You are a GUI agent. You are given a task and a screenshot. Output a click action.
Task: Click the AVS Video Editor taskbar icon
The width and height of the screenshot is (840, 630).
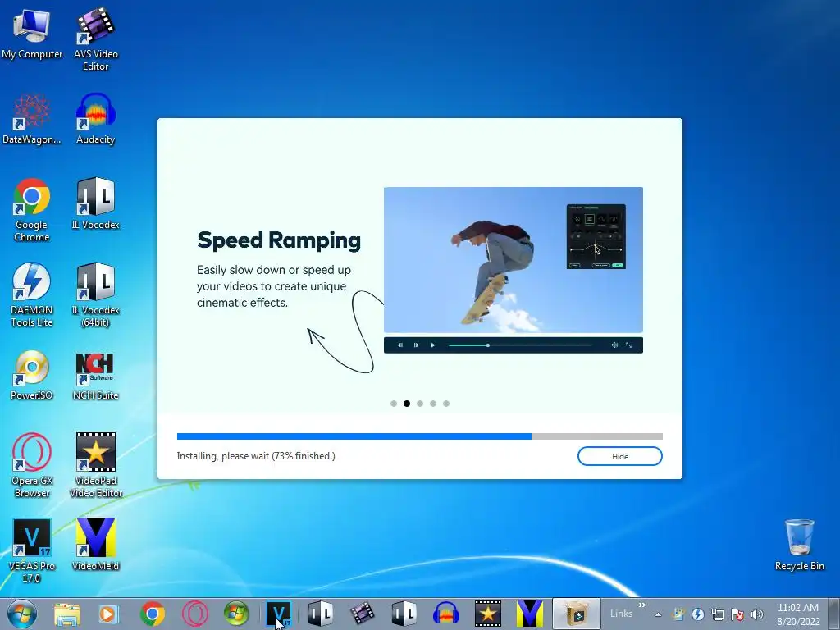tap(362, 614)
